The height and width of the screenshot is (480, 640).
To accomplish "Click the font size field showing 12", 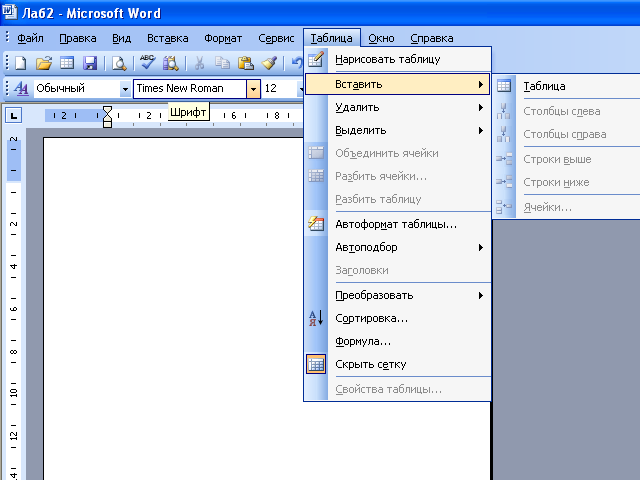I will pyautogui.click(x=280, y=88).
